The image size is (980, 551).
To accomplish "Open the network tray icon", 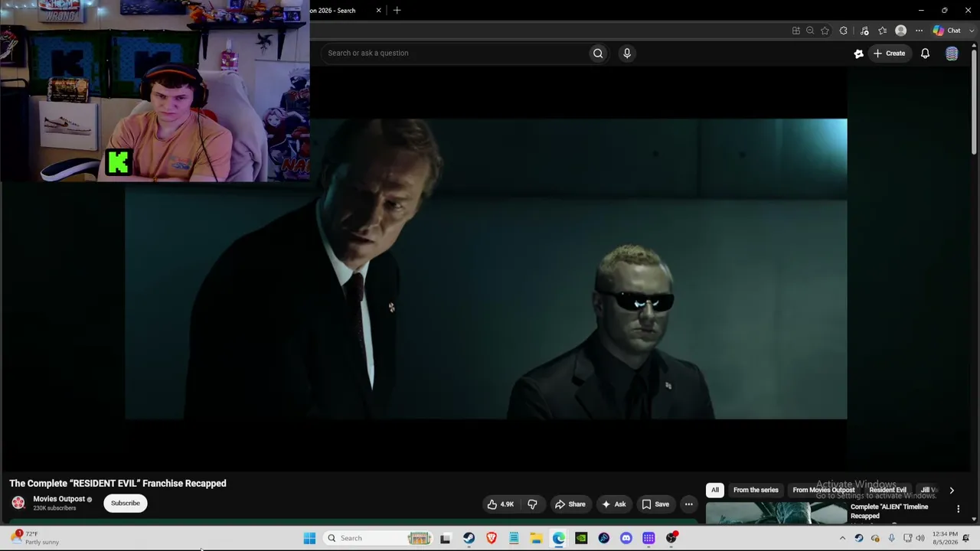I will [x=907, y=538].
